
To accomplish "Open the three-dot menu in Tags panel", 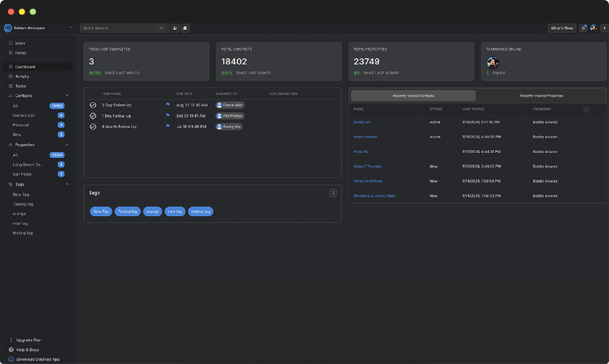I will click(x=333, y=193).
